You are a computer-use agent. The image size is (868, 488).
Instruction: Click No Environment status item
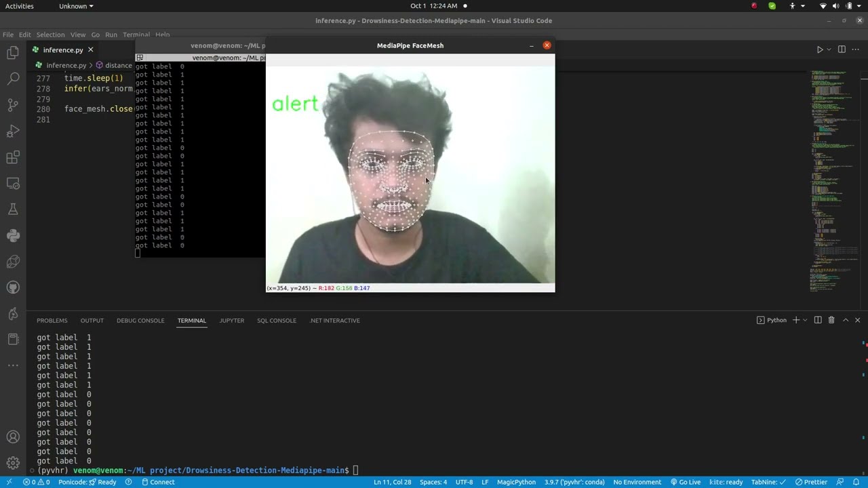(x=637, y=482)
